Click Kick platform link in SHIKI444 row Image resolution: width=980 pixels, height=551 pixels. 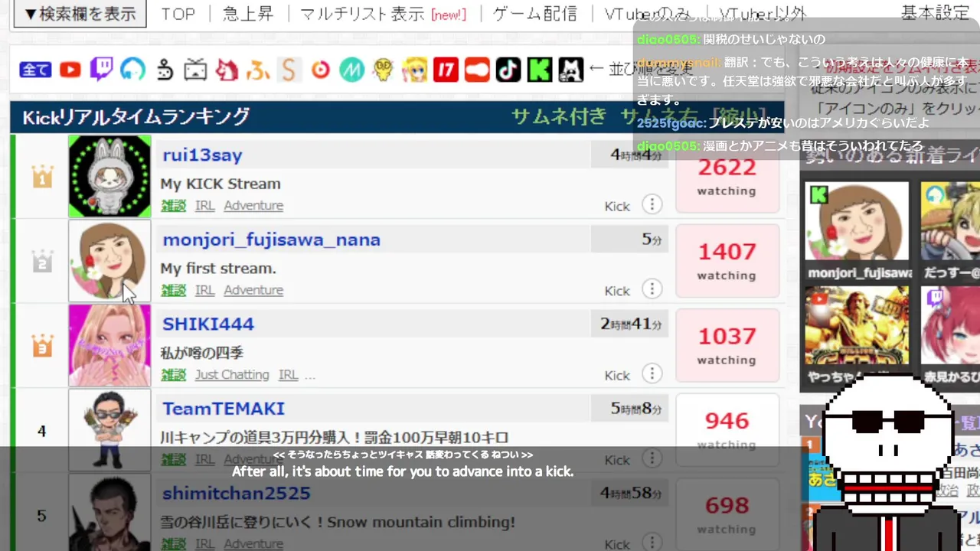tap(617, 375)
